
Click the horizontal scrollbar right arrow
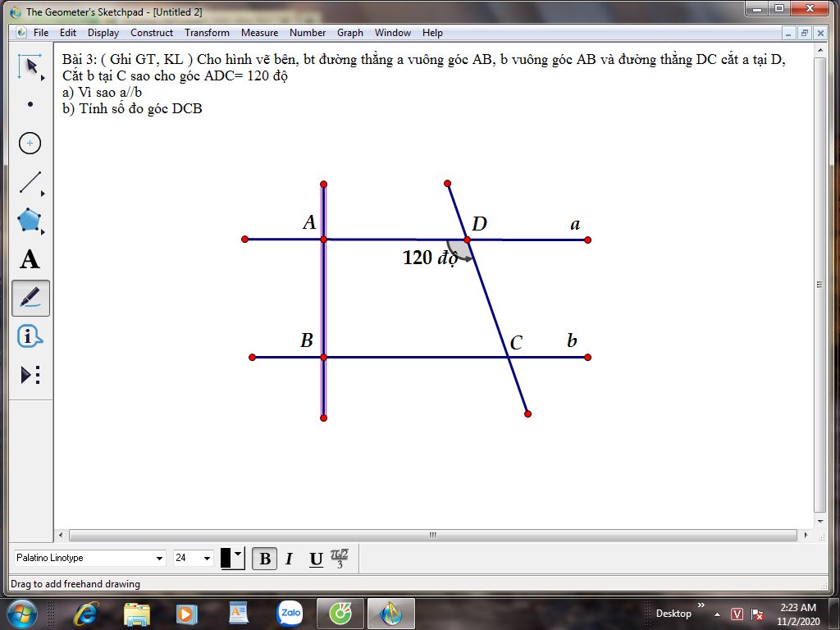tap(806, 535)
